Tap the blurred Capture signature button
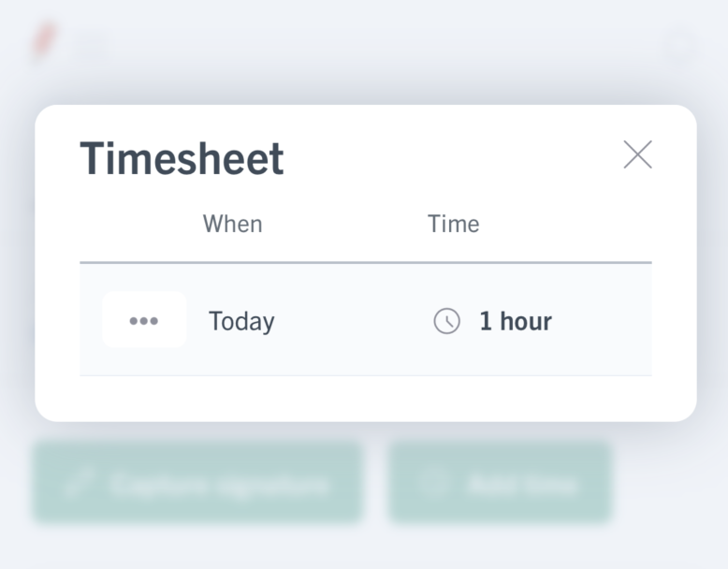 click(x=197, y=483)
